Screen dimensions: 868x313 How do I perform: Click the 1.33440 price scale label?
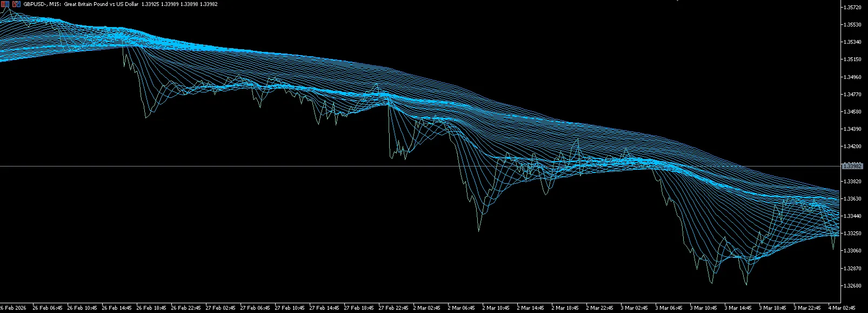852,216
